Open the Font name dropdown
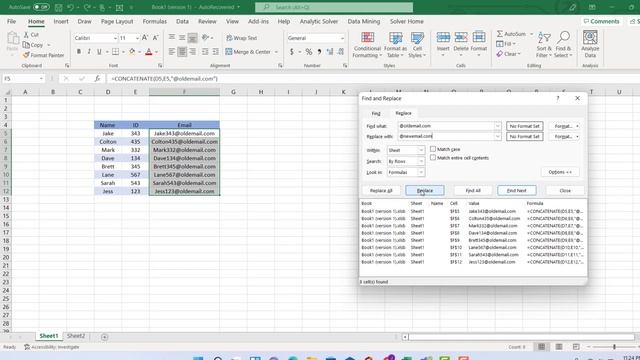The width and height of the screenshot is (640, 360). click(115, 38)
